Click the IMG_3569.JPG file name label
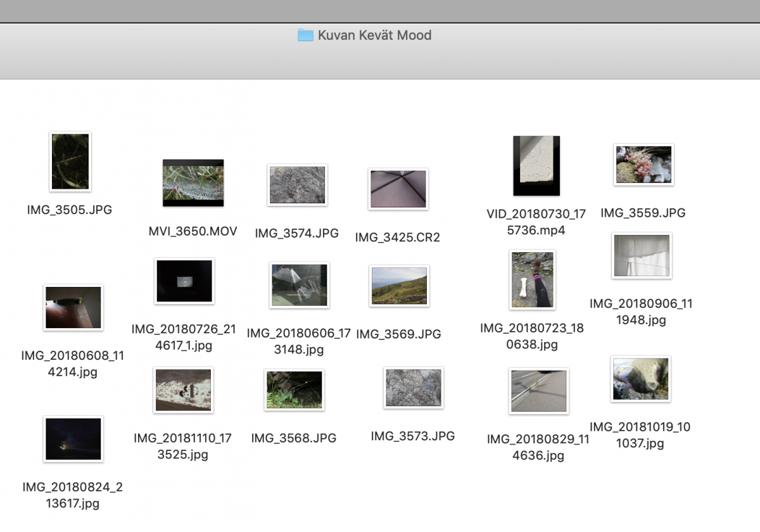This screenshot has width=760, height=532. click(398, 334)
